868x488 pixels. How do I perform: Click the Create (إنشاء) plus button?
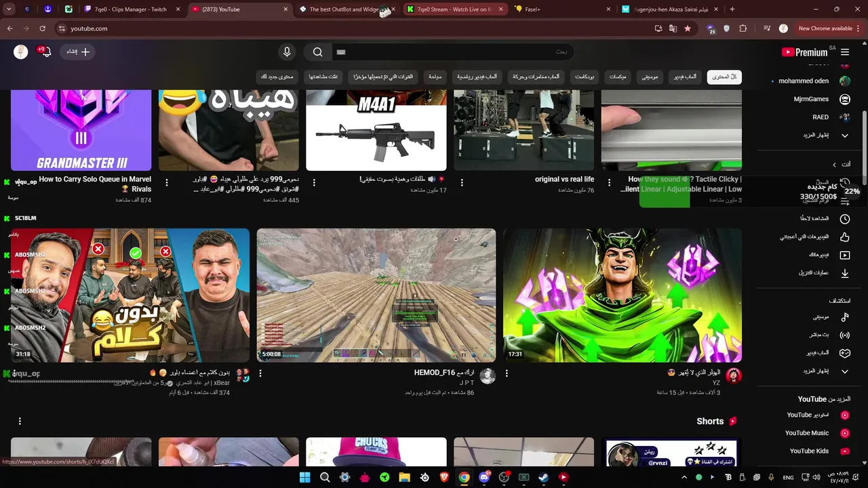78,52
